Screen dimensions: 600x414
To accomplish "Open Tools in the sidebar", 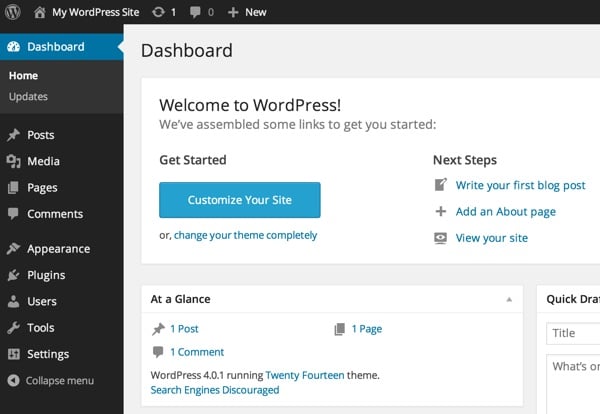I will [41, 327].
